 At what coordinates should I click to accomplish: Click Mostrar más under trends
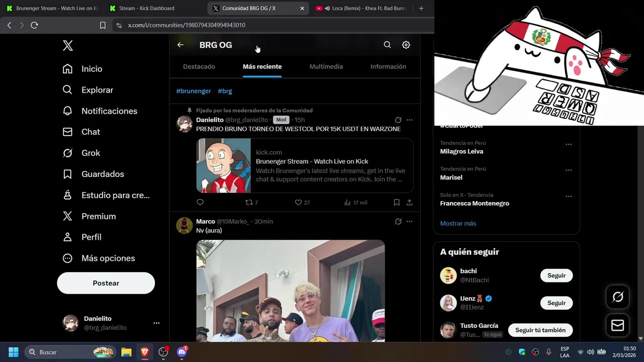pyautogui.click(x=458, y=223)
